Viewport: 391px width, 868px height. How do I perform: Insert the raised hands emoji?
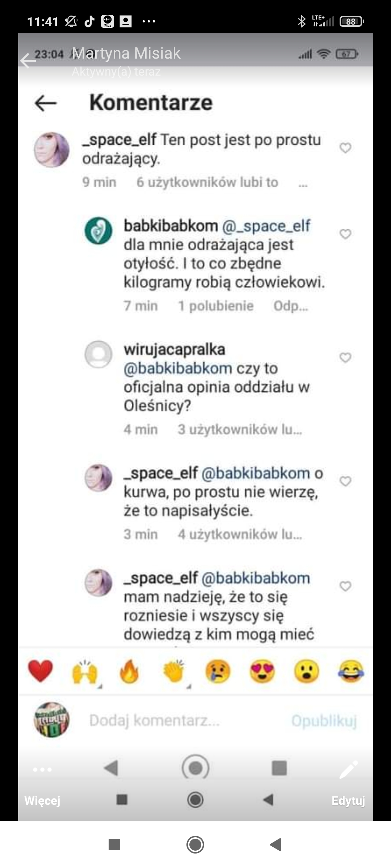pyautogui.click(x=85, y=672)
